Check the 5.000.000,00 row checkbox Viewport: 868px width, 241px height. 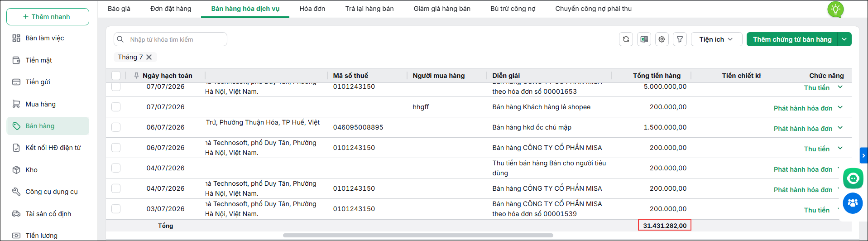point(116,87)
